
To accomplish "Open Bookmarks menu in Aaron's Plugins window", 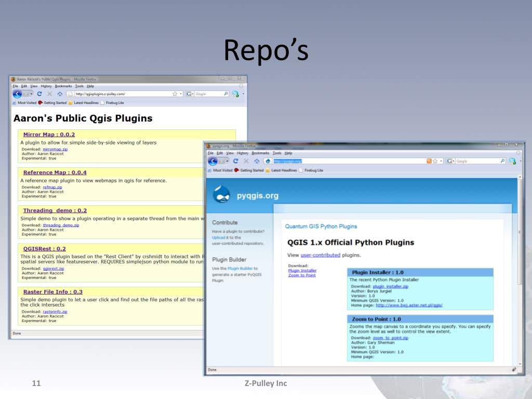I will tap(63, 86).
